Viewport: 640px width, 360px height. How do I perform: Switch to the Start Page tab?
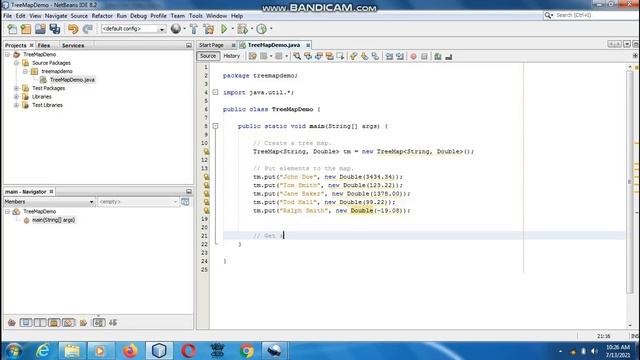click(211, 45)
